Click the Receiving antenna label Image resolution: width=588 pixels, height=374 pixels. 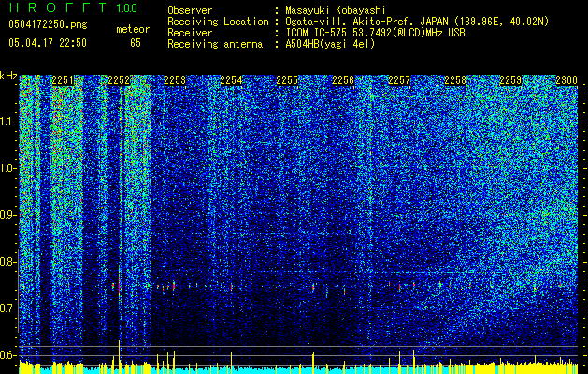tap(215, 44)
